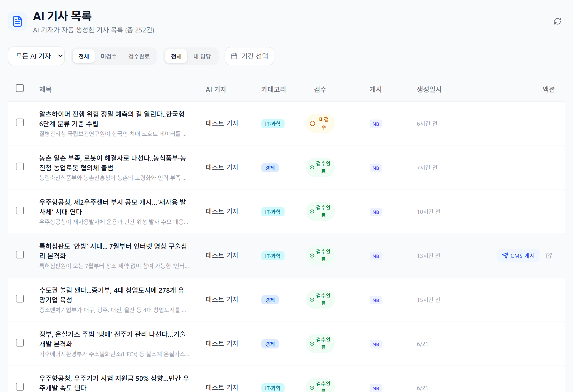Image resolution: width=573 pixels, height=392 pixels.
Task: Open article 특허심판도 '안방' 시대
Action: pos(113,251)
